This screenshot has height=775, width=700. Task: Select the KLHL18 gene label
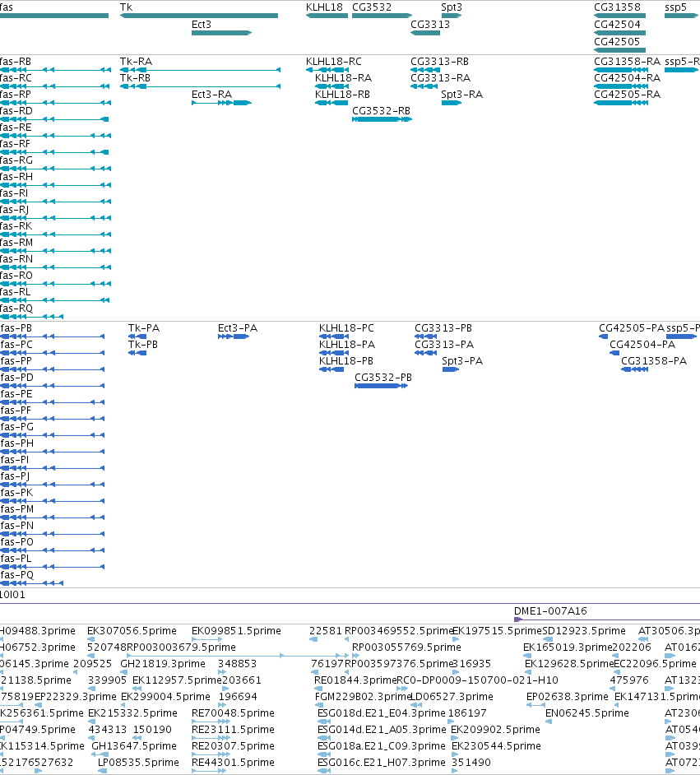[325, 7]
